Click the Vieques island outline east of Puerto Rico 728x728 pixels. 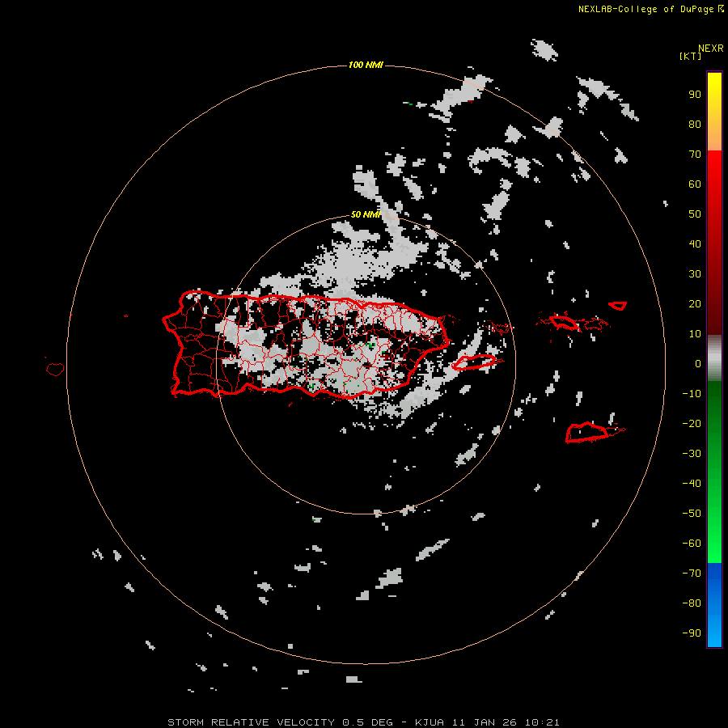click(x=475, y=362)
